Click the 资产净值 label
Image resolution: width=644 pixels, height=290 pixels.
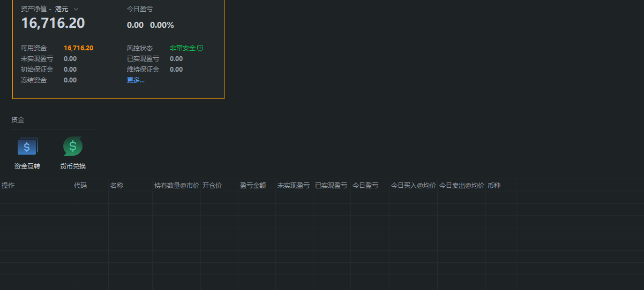(x=34, y=9)
